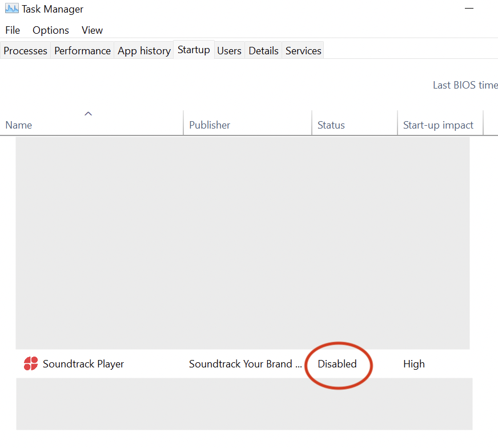Switch to the Details tab
The height and width of the screenshot is (448, 498).
pyautogui.click(x=264, y=50)
